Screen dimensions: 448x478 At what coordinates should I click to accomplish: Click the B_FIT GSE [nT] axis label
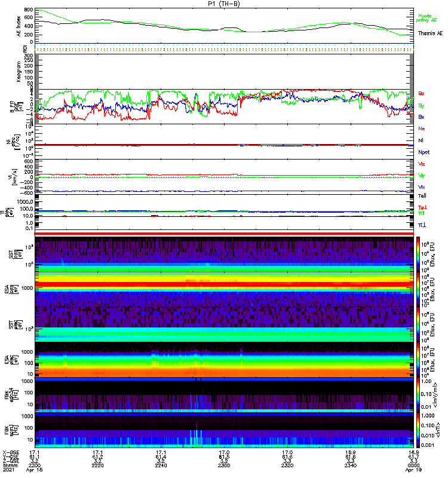(17, 107)
